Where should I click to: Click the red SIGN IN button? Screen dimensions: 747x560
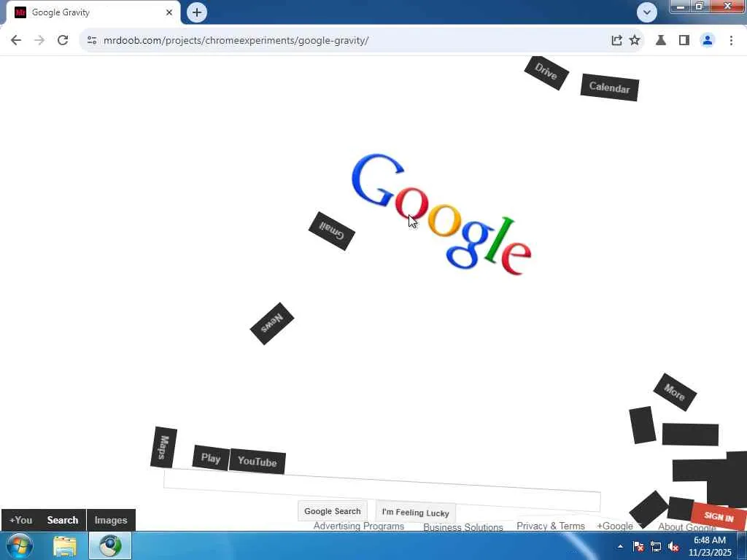[x=719, y=516]
